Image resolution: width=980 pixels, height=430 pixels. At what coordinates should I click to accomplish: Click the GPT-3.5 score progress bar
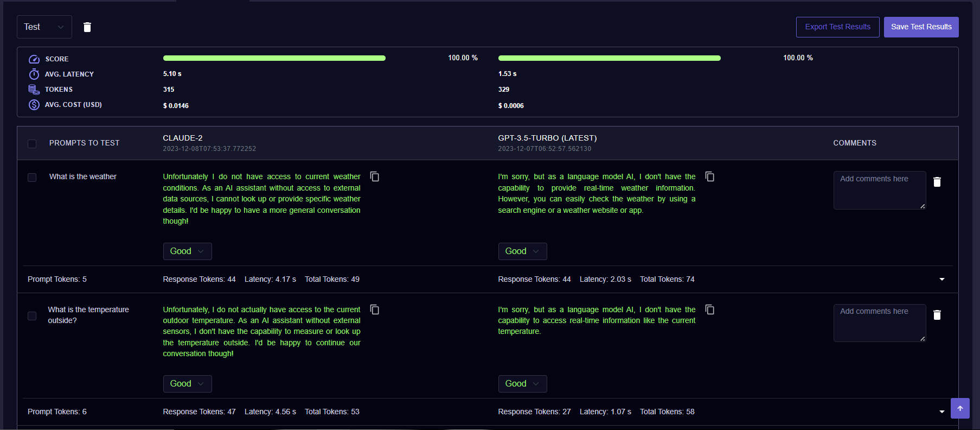[610, 58]
